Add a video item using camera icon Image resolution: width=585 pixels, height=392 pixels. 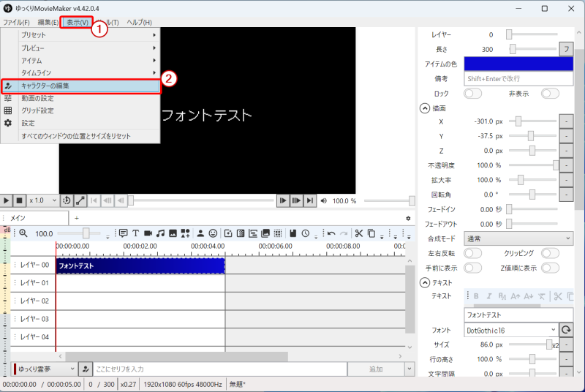pos(148,233)
